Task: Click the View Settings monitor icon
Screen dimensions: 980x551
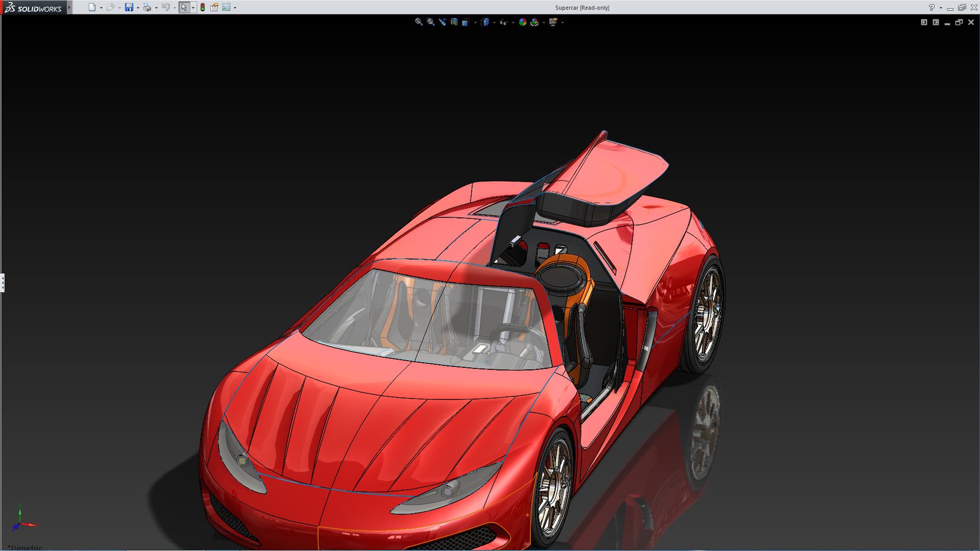Action: 553,22
